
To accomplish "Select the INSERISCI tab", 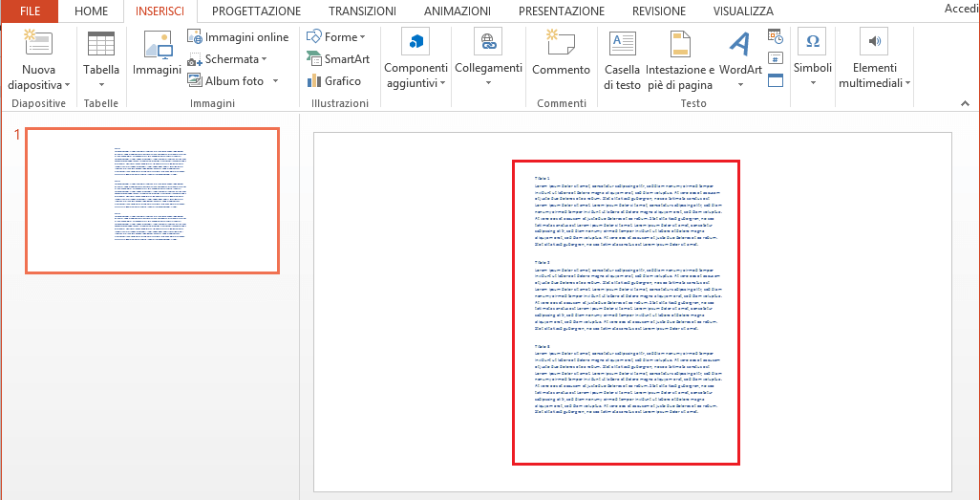I will tap(160, 11).
